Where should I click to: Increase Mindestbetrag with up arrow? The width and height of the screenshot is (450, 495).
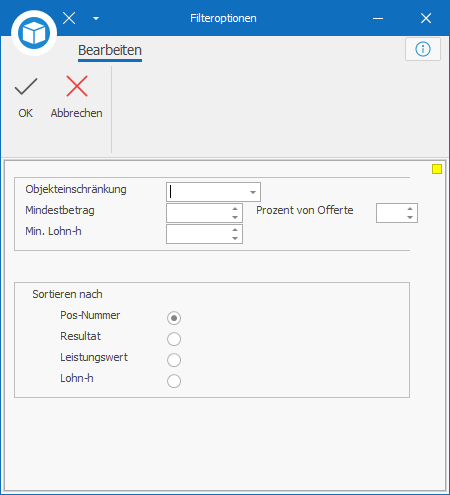pos(235,209)
